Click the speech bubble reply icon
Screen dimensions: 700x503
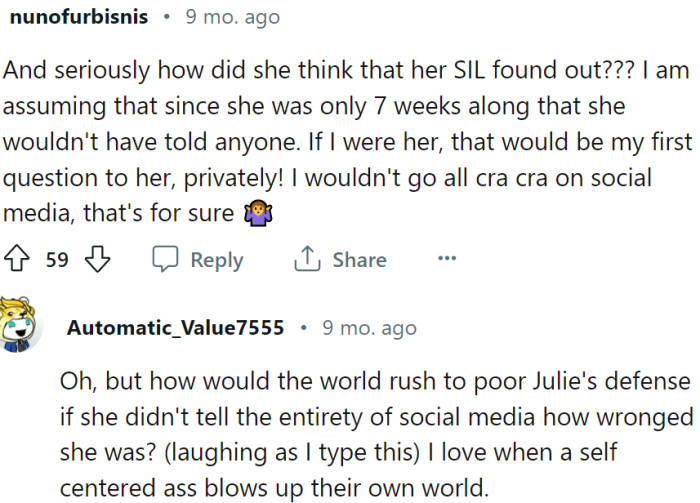click(x=165, y=260)
